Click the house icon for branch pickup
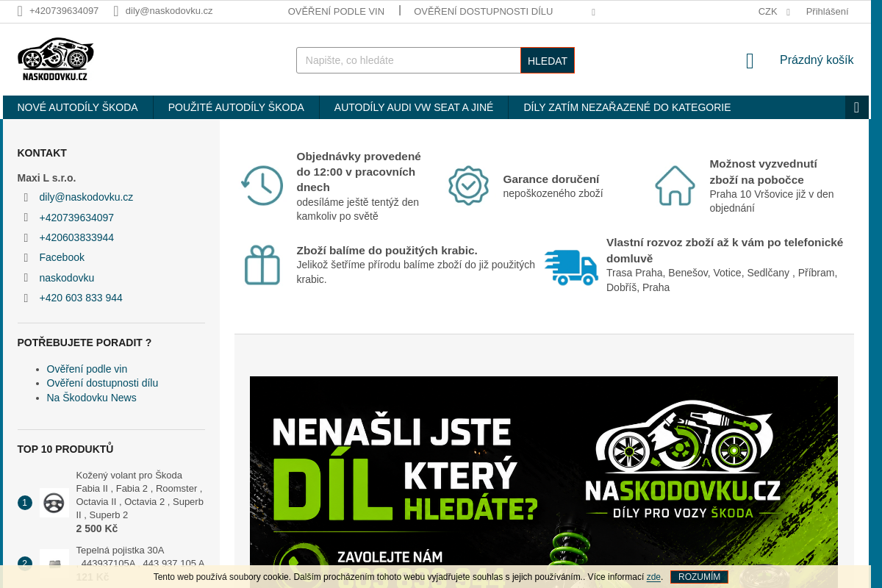The height and width of the screenshot is (588, 882). [x=675, y=186]
